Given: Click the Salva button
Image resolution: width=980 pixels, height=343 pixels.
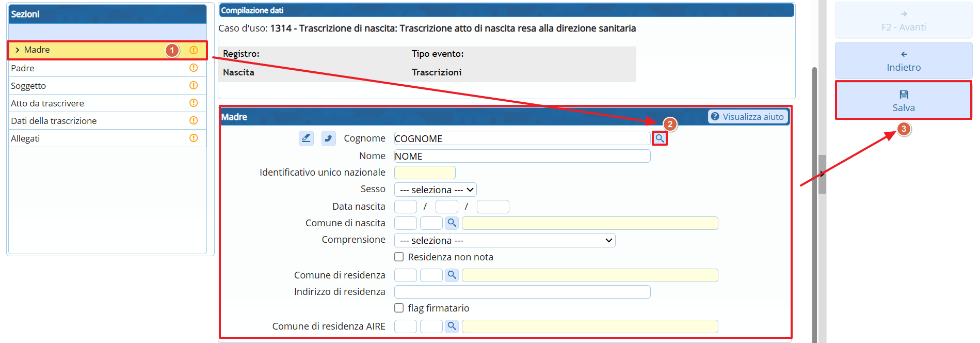Looking at the screenshot, I should tap(903, 101).
